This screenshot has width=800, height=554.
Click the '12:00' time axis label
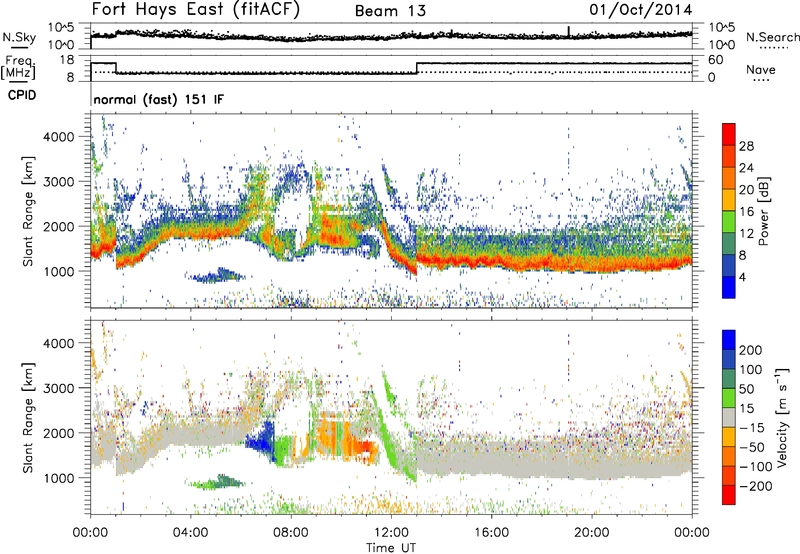(391, 533)
